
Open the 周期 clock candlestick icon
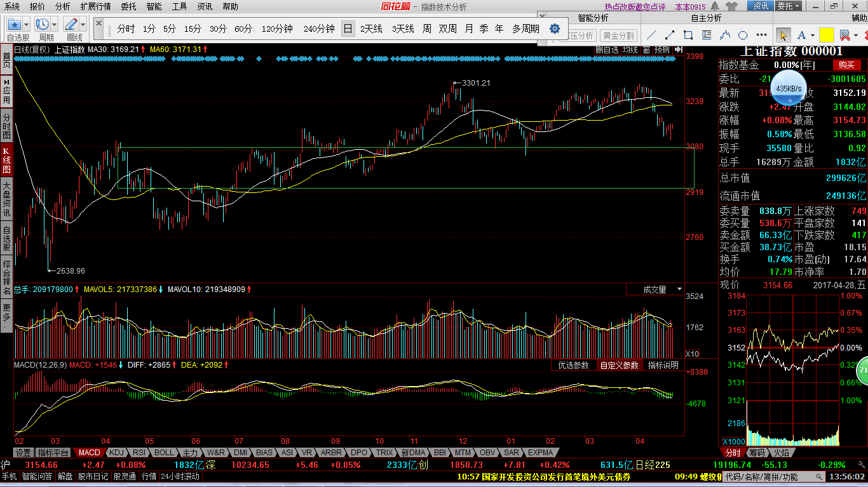point(43,24)
